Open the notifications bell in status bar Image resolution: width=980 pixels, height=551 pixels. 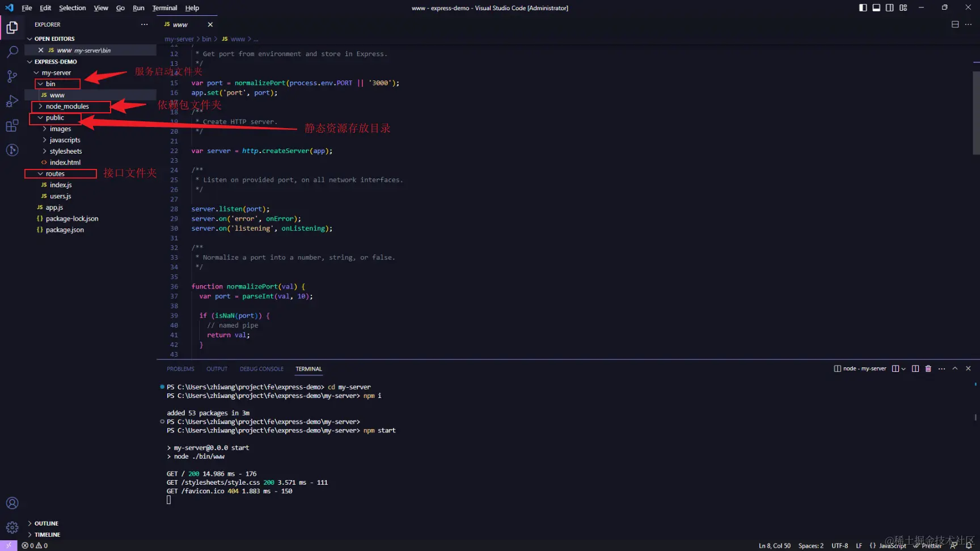pos(969,545)
